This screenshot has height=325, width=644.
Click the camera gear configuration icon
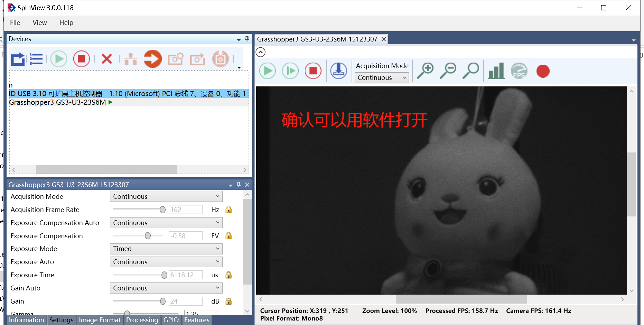[176, 59]
